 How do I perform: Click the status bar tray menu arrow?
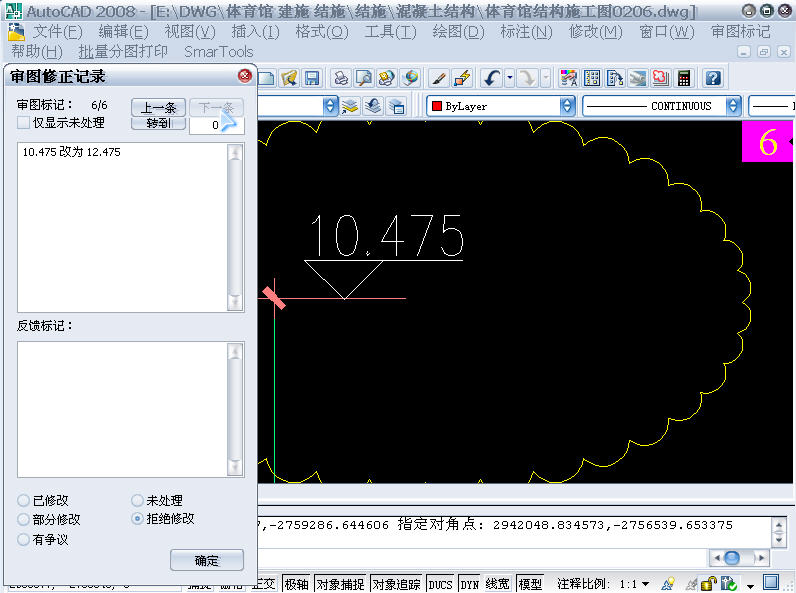(x=750, y=585)
